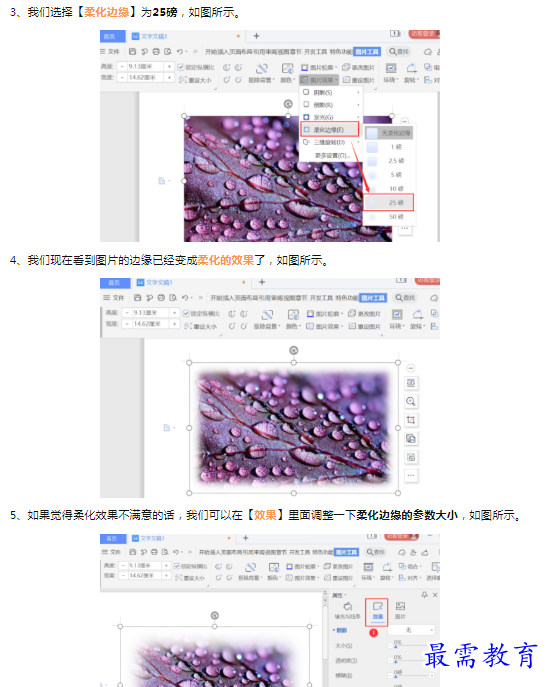Image resolution: width=546 pixels, height=687 pixels.
Task: Select 25 磅 soft edge option
Action: tap(389, 202)
